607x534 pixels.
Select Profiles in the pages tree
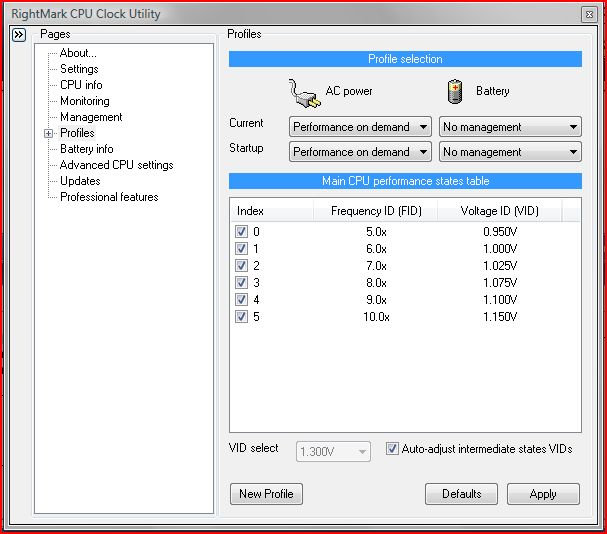coord(77,133)
